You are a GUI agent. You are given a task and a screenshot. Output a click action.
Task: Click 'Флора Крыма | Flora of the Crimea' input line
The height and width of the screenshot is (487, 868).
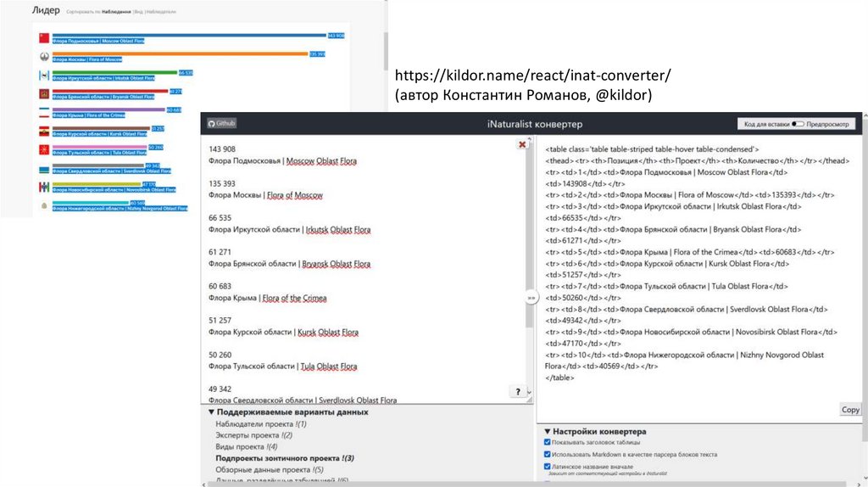pos(267,298)
